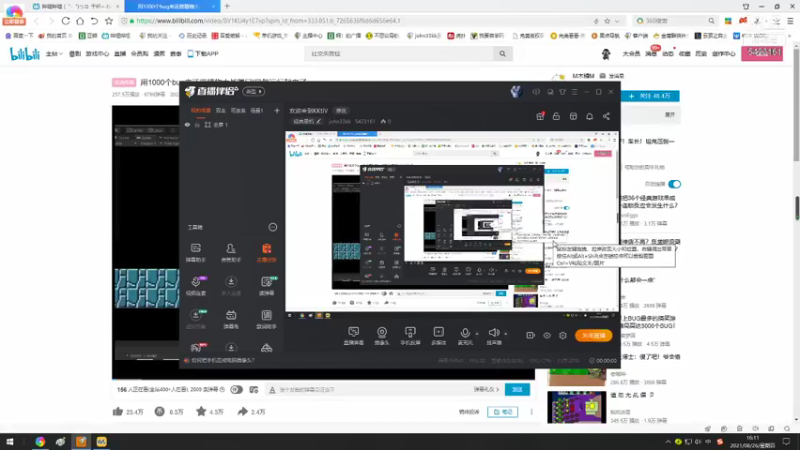Click the orange app icon in taskbar

click(81, 441)
